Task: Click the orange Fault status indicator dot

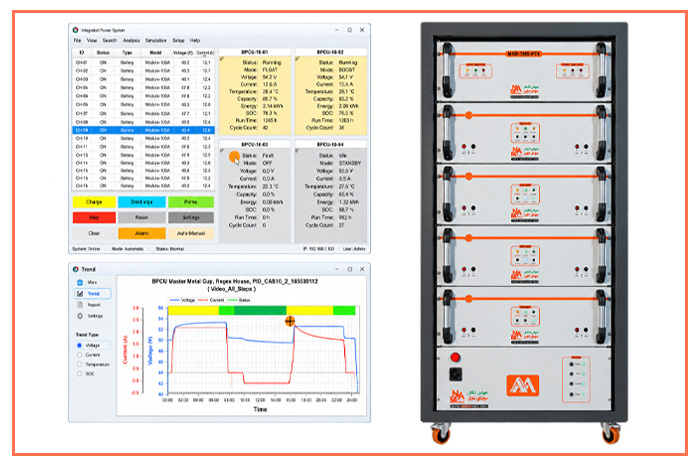Action: [x=234, y=156]
